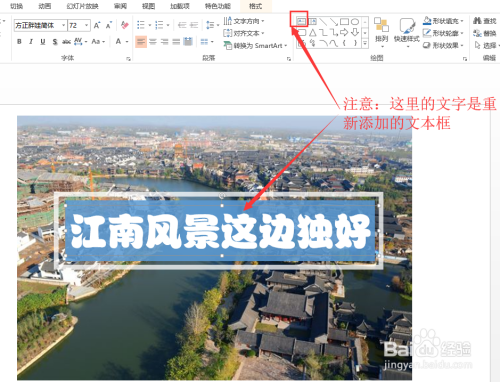Click the 排列 arrange button

pos(381,32)
